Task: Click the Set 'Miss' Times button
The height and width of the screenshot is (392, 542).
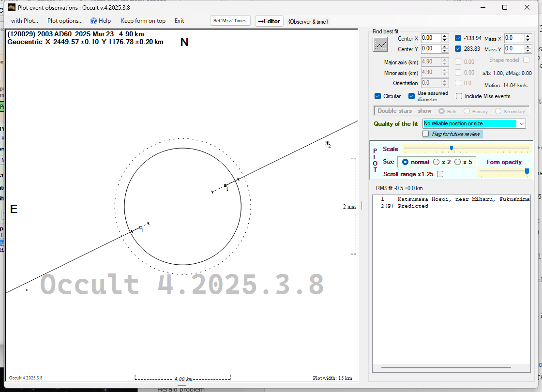Action: click(230, 21)
